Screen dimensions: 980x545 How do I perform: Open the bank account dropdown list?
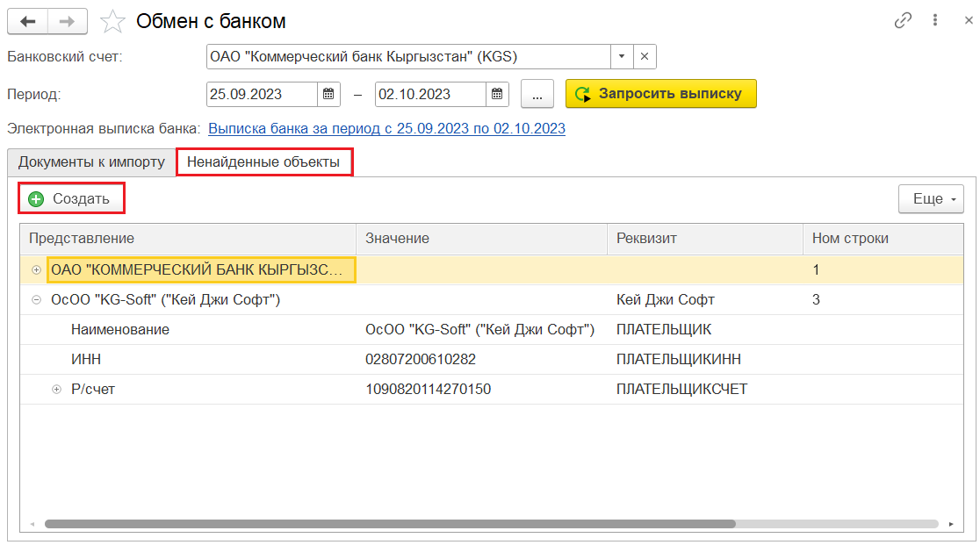point(622,57)
